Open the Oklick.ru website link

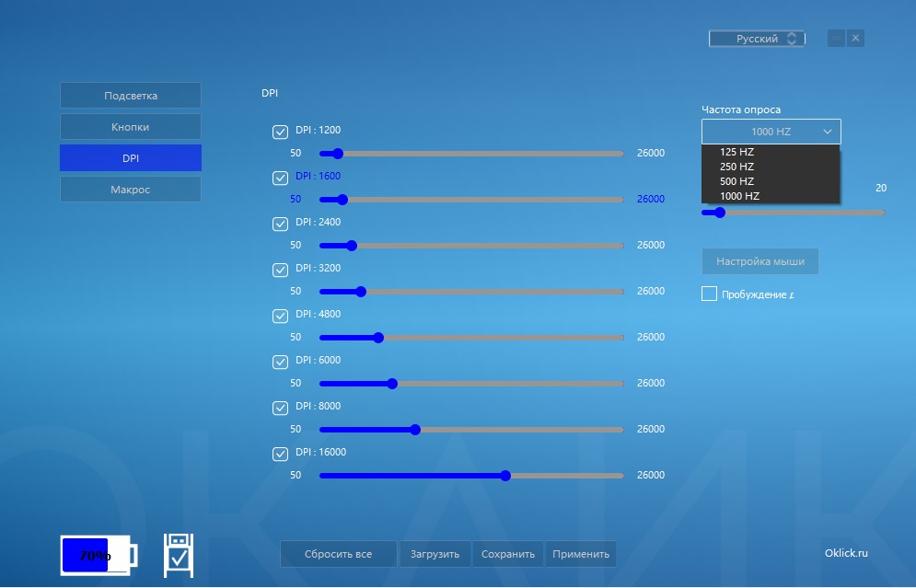pos(846,553)
